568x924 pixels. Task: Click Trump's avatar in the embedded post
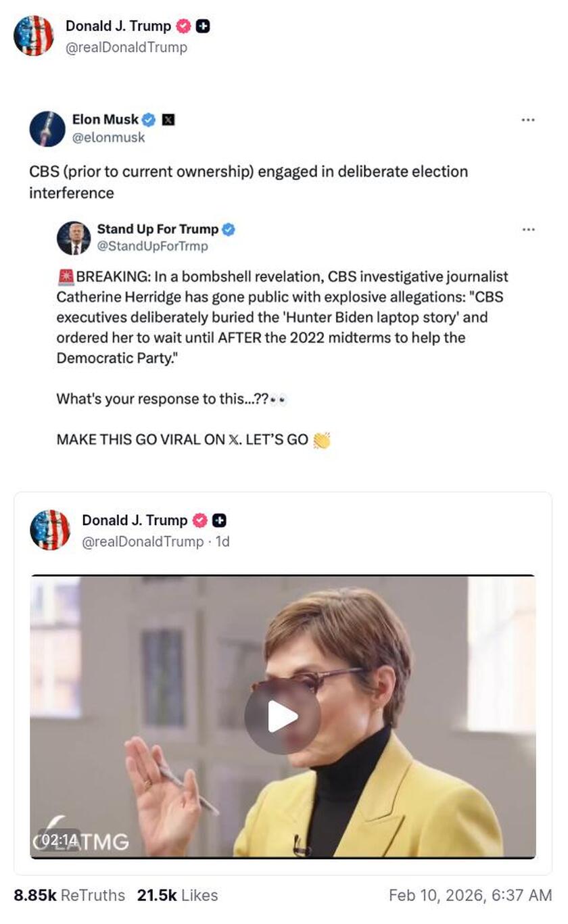(51, 531)
